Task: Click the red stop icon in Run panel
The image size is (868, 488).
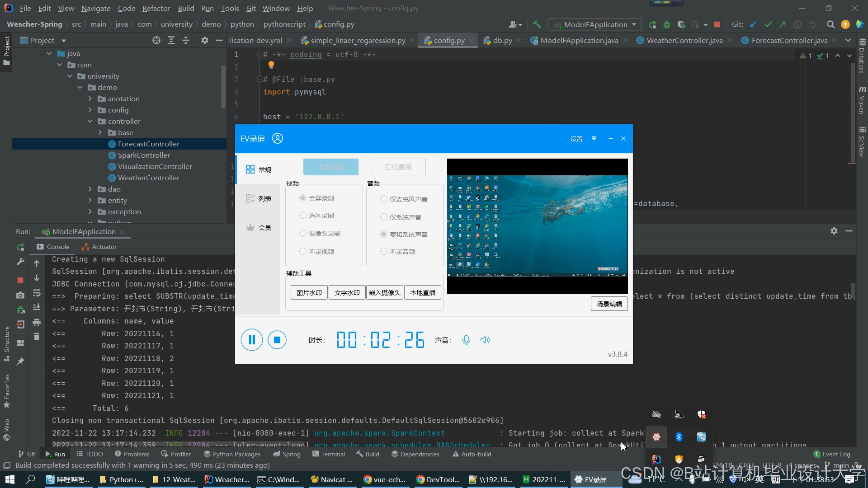Action: (x=20, y=280)
